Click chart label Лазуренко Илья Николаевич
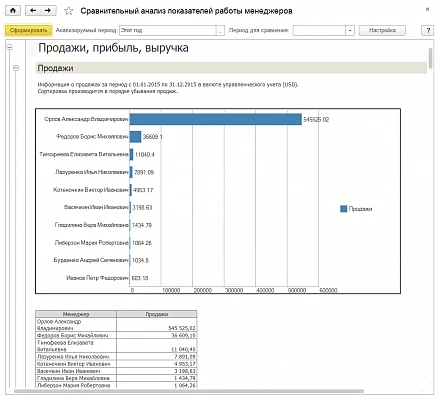 (92, 172)
